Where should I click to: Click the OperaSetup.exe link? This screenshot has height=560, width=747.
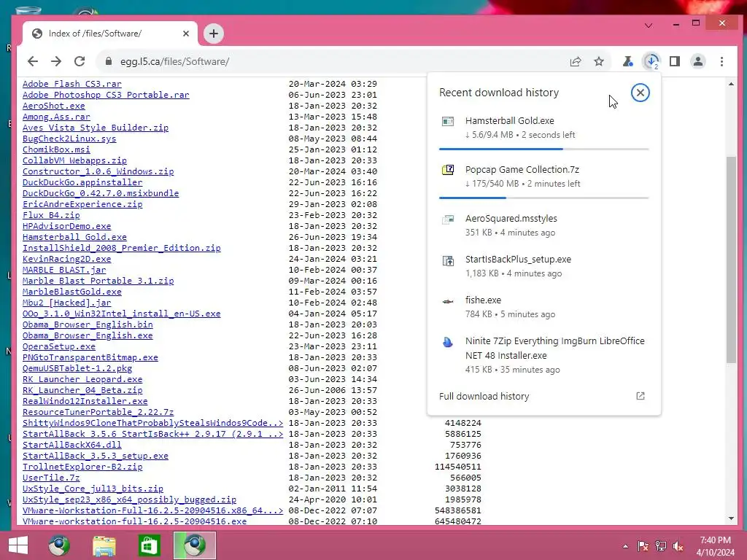pyautogui.click(x=59, y=346)
